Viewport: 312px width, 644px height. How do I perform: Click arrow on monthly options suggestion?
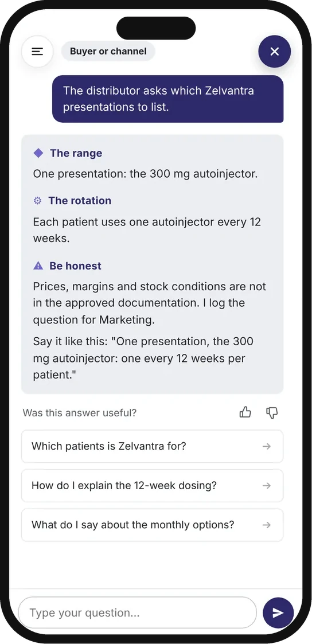(267, 525)
